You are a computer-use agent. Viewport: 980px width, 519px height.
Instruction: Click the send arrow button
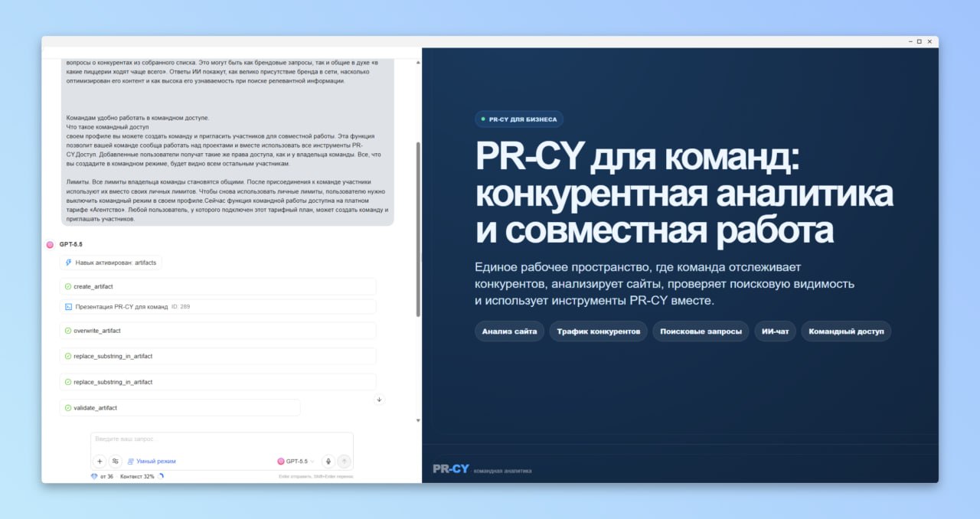345,461
